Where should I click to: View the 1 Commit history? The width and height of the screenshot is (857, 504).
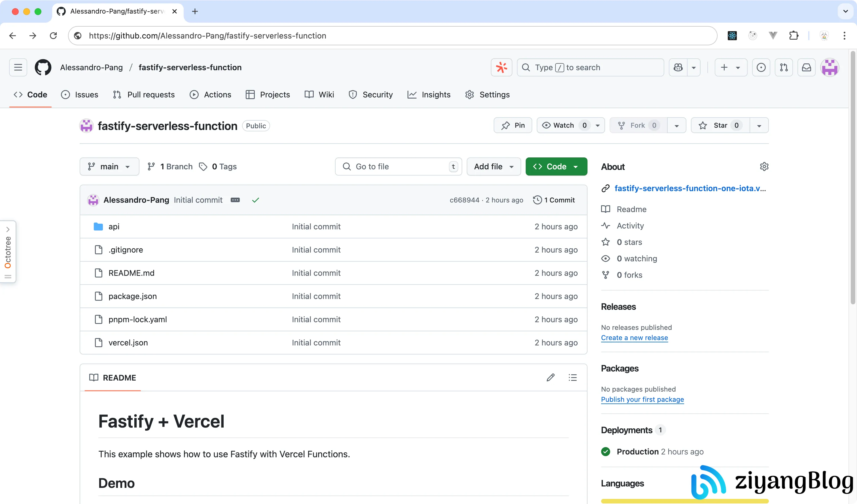tap(554, 200)
